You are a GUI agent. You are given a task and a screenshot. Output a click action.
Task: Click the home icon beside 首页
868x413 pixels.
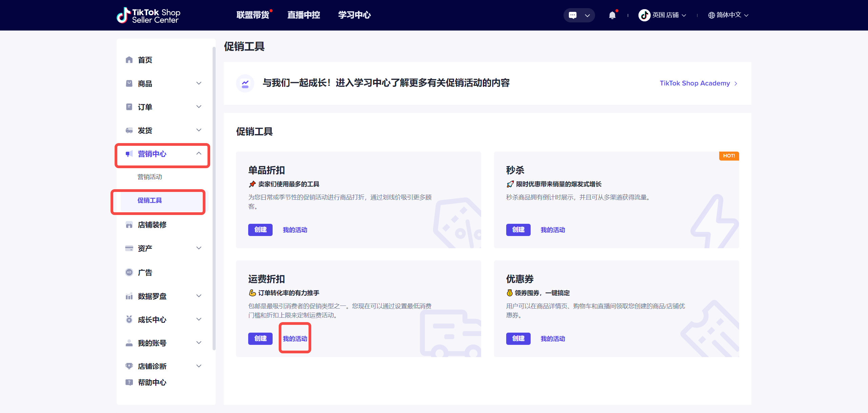[129, 60]
